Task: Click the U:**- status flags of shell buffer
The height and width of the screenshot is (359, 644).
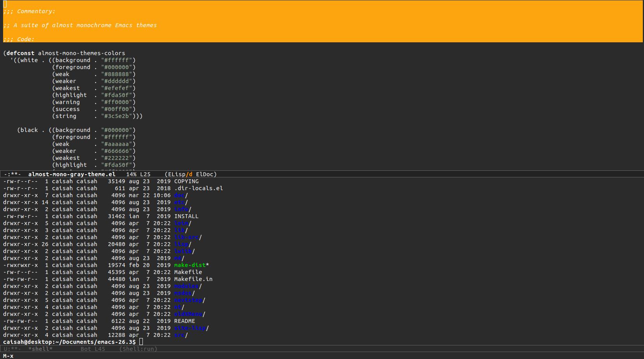Action: click(12, 349)
